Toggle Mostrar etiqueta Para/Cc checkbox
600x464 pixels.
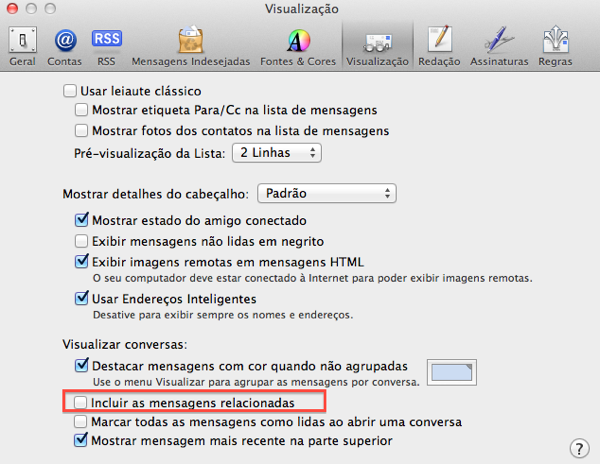(81, 110)
